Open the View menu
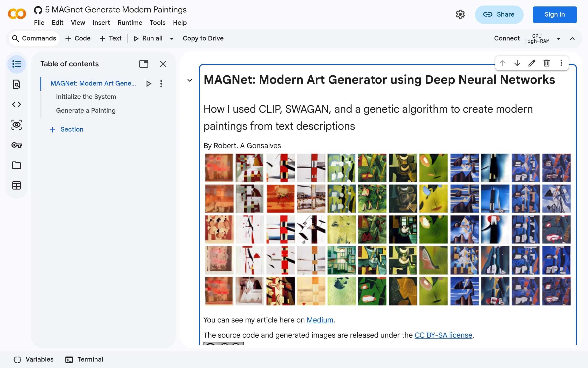The width and height of the screenshot is (588, 368). pyautogui.click(x=78, y=23)
